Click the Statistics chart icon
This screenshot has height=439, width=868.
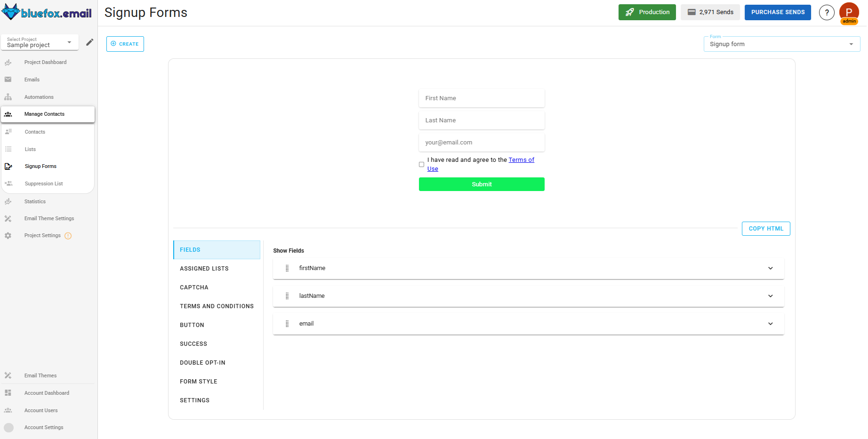click(x=8, y=201)
